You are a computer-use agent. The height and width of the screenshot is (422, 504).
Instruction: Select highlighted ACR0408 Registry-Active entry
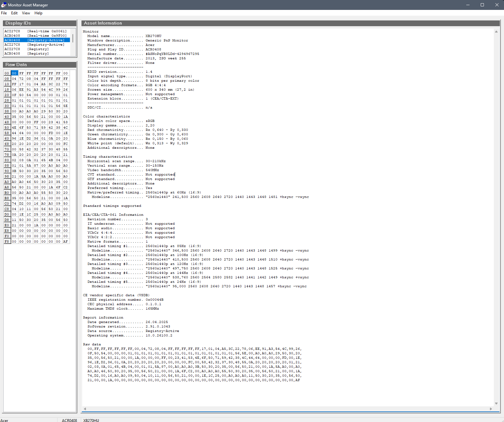pyautogui.click(x=37, y=40)
